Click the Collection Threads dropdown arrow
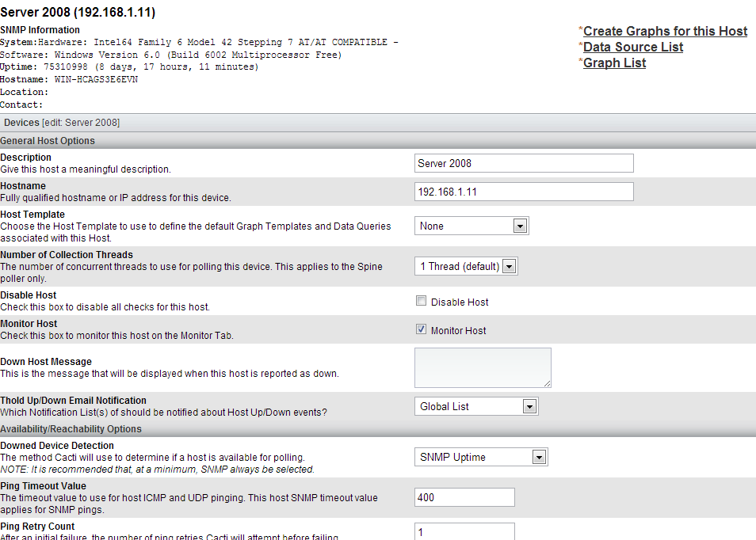 click(509, 266)
